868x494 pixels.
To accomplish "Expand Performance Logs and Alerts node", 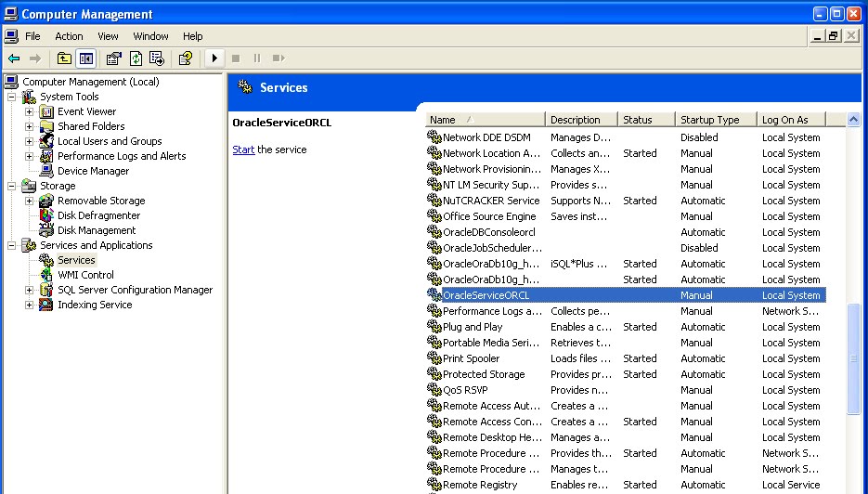I will click(x=30, y=157).
